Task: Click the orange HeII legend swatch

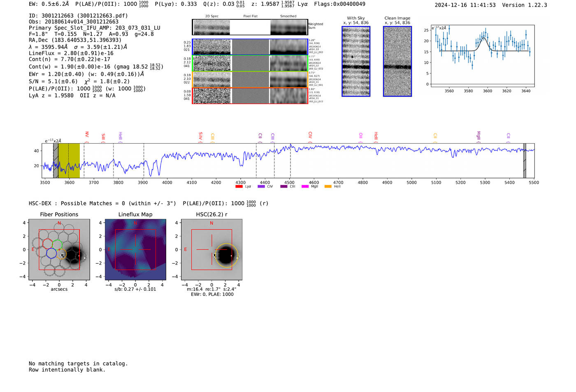Action: tap(328, 187)
